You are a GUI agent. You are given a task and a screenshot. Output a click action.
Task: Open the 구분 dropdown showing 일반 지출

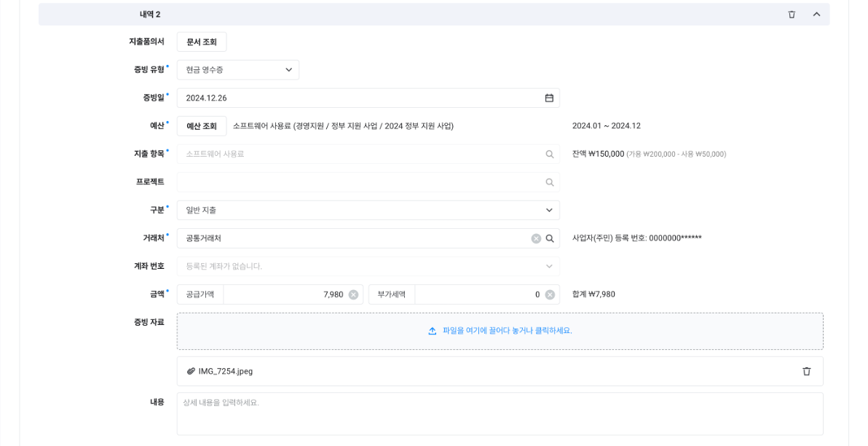(368, 211)
